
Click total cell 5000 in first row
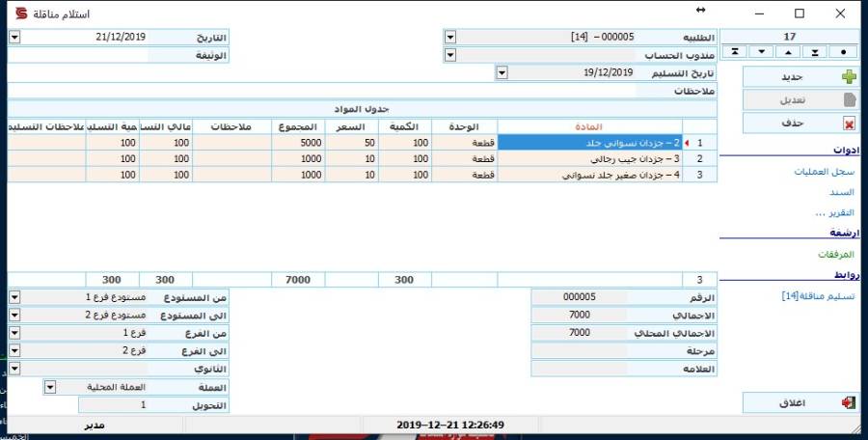click(298, 143)
